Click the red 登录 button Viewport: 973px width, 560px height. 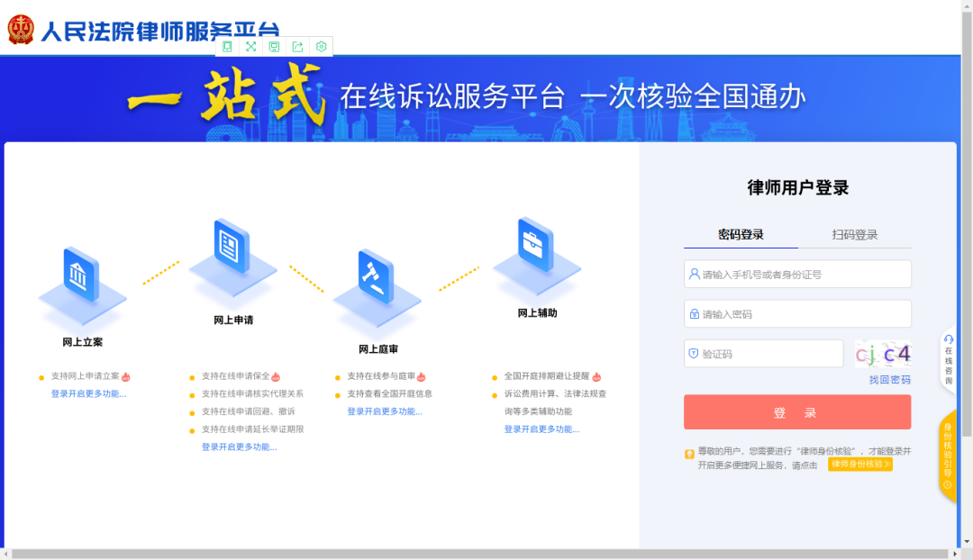[797, 411]
